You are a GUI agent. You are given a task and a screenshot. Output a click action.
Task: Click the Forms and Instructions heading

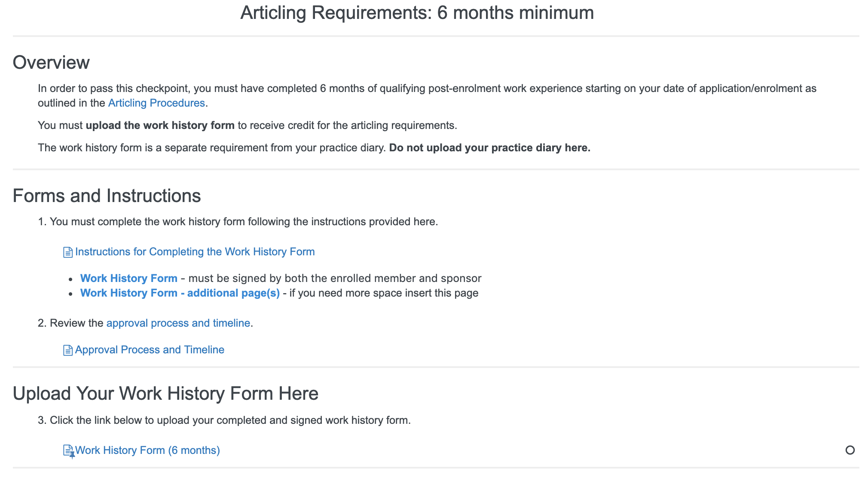pyautogui.click(x=107, y=196)
